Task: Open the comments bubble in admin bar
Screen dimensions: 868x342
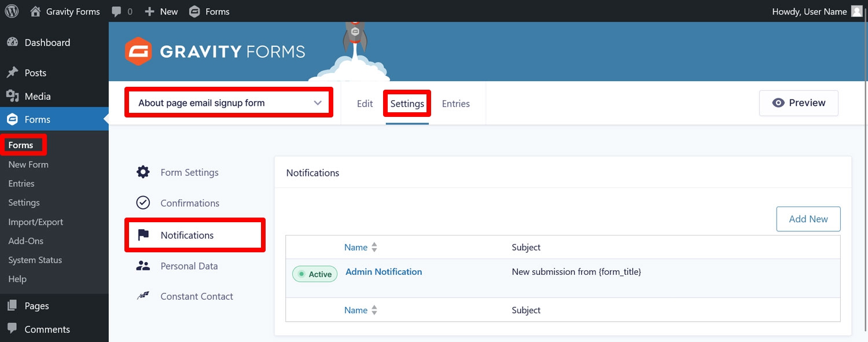Action: pyautogui.click(x=122, y=12)
